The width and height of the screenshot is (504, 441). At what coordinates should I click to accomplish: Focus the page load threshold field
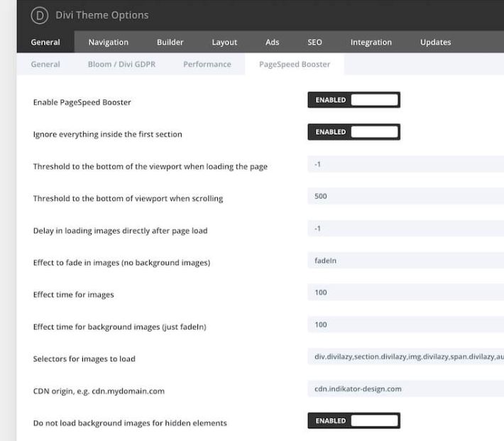405,164
